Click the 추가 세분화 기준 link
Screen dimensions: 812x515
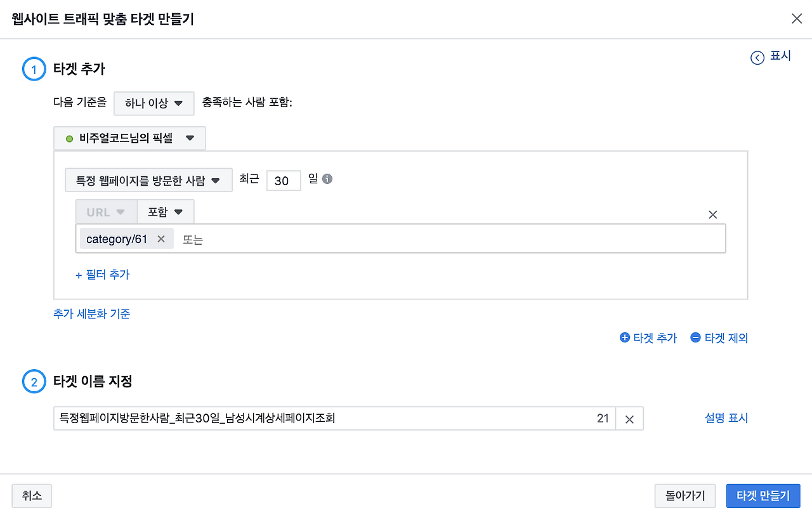pos(92,313)
